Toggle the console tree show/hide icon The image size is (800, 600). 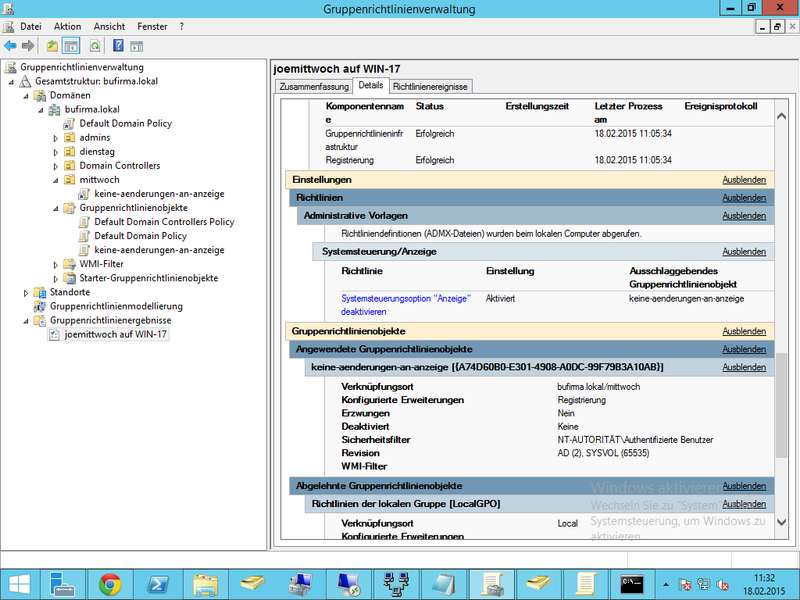click(x=71, y=46)
